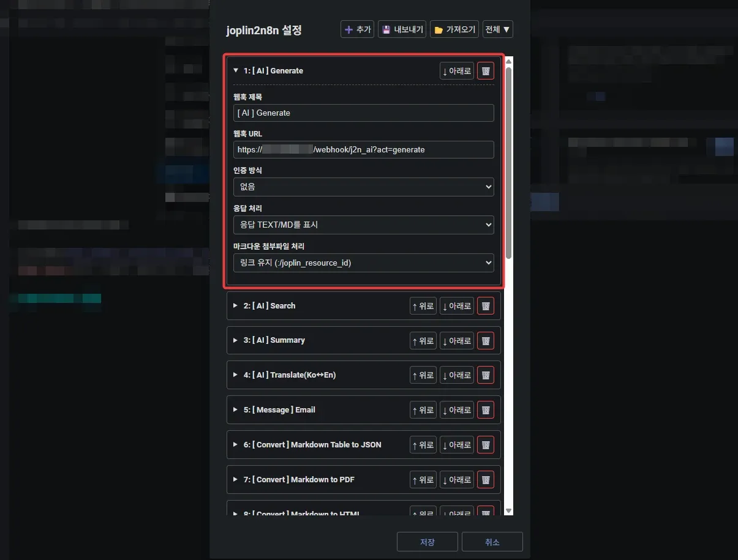Open the 응답 처리 dropdown
The height and width of the screenshot is (560, 738).
pos(363,225)
